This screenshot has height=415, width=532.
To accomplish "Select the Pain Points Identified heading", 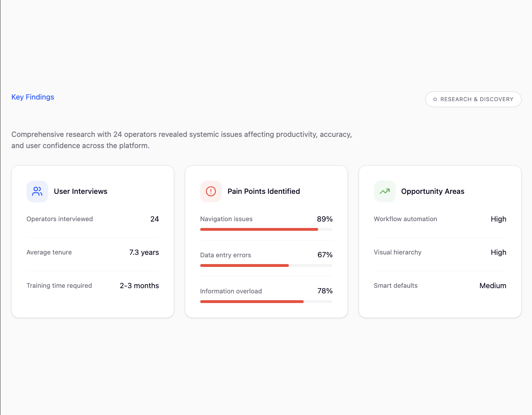I will coord(264,191).
